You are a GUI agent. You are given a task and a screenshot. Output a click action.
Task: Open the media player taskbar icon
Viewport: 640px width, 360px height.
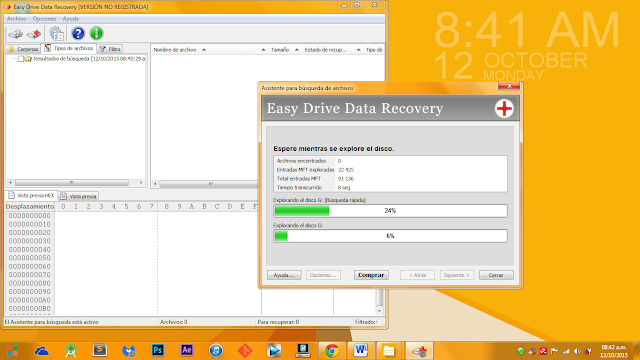pos(274,351)
